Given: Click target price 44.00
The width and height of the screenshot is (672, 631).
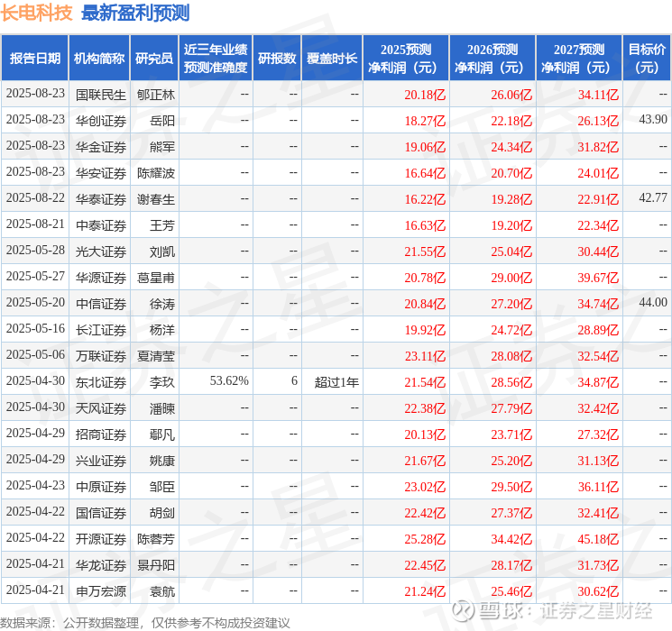Looking at the screenshot, I should (653, 302).
